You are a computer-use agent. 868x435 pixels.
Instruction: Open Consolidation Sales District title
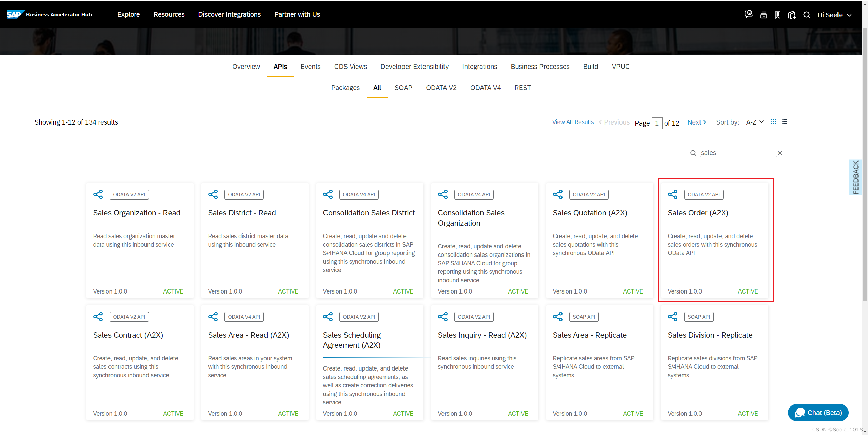click(x=369, y=213)
